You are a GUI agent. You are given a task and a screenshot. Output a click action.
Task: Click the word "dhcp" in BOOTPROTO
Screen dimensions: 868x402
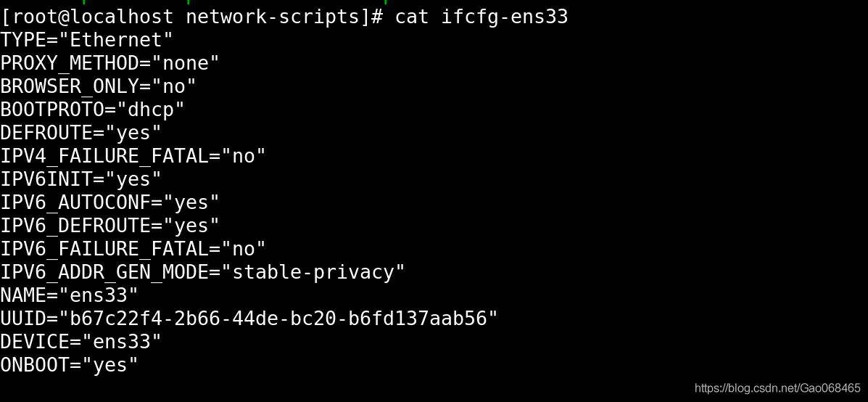[x=151, y=110]
